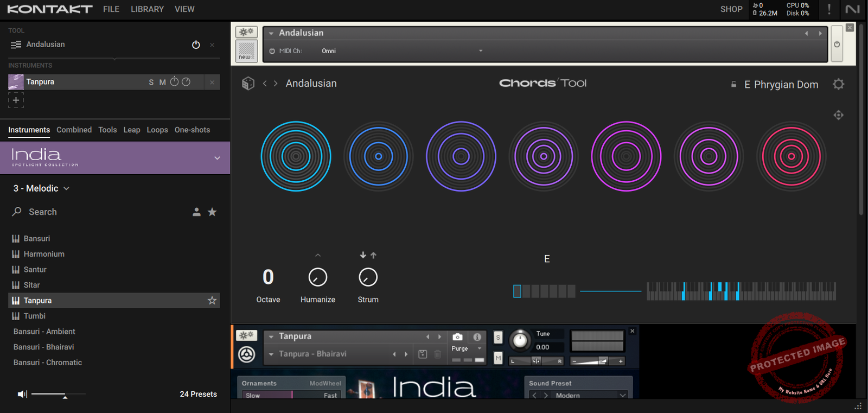Click the move crosshair icon
This screenshot has height=413, width=868.
tap(839, 115)
